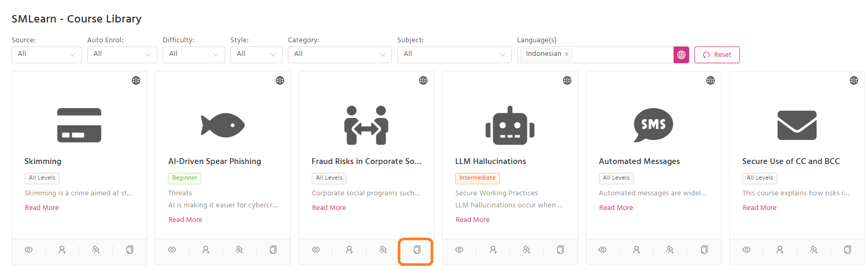
Task: Open the Source filter dropdown
Action: tap(46, 54)
